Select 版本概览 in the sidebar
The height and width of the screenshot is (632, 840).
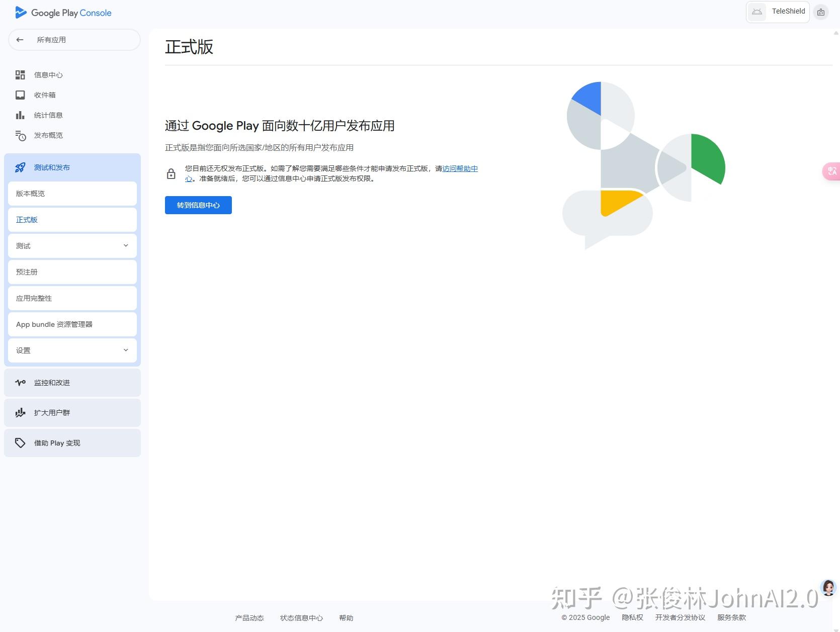pyautogui.click(x=72, y=194)
